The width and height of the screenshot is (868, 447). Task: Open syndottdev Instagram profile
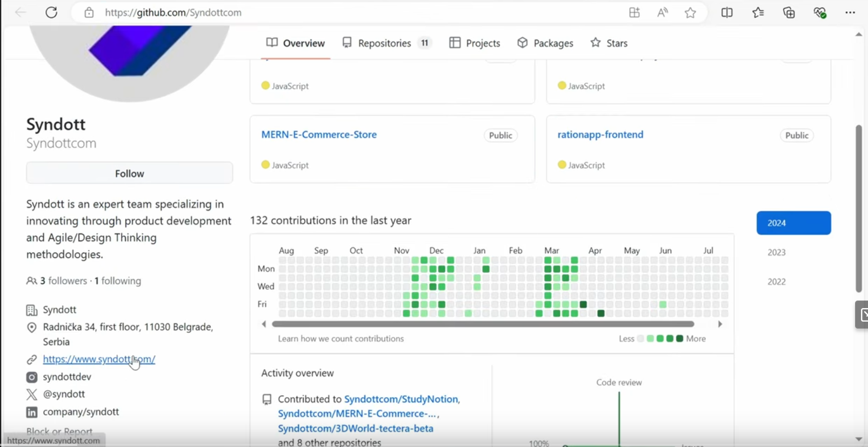coord(67,377)
